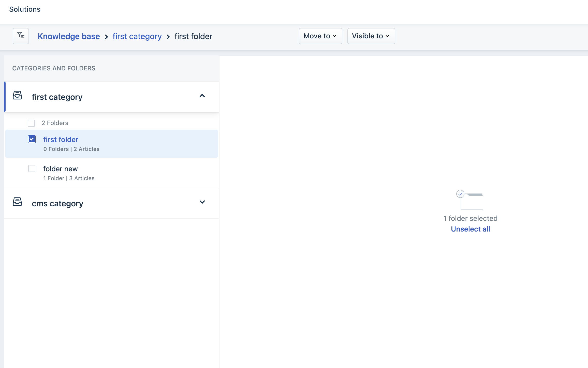Open the Move to dropdown

click(x=320, y=36)
